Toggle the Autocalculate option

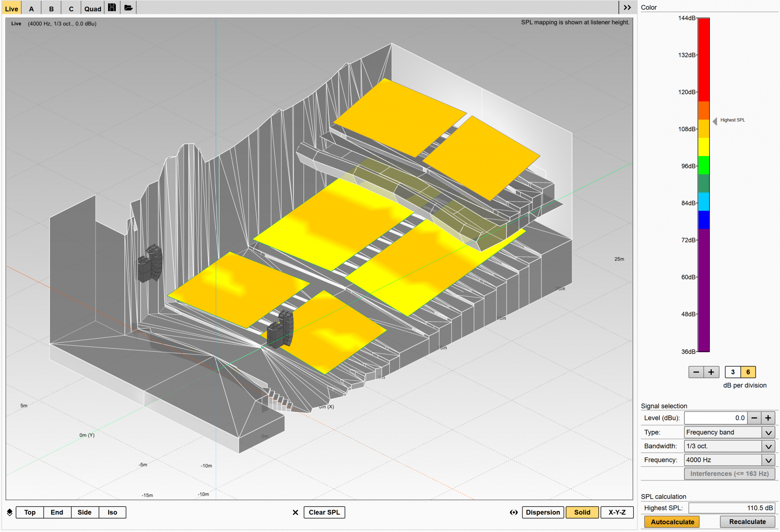click(672, 522)
